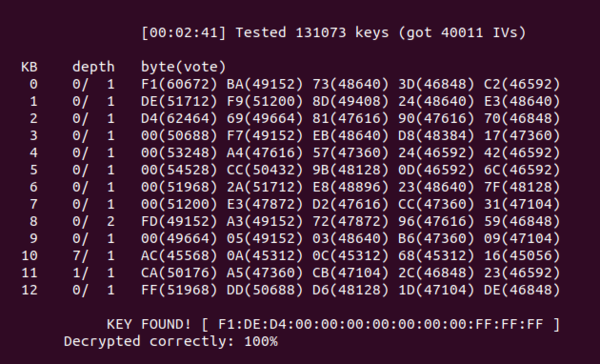Click the 'got 40011 IVs' text

coord(462,33)
